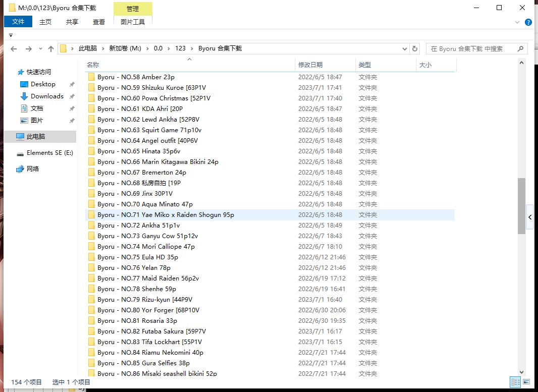Select Elements SE (E:) drive
This screenshot has height=392, width=538.
pyautogui.click(x=49, y=153)
